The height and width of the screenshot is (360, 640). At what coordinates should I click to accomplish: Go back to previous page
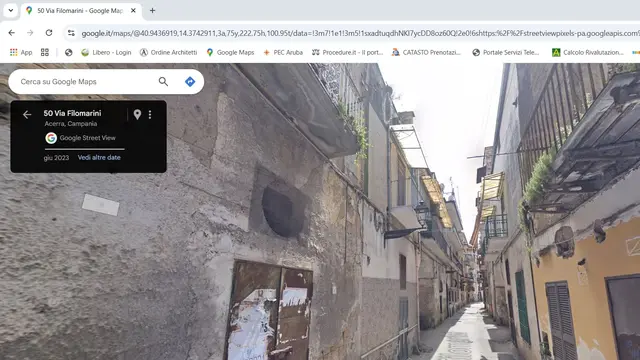pos(11,33)
